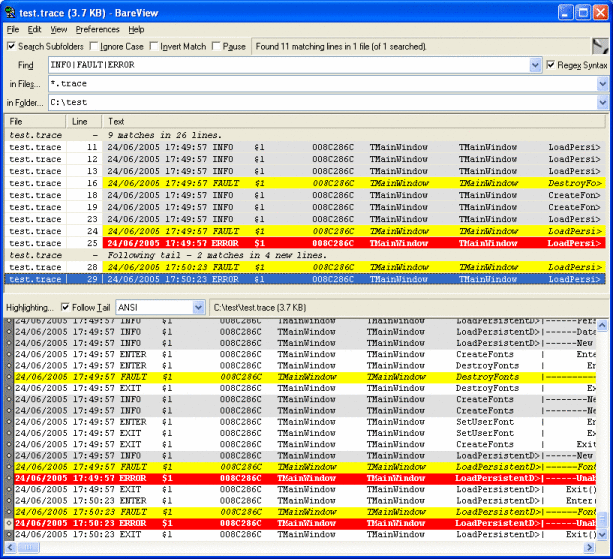Expand the Find pattern history dropdown
This screenshot has width=613, height=559.
pos(537,65)
